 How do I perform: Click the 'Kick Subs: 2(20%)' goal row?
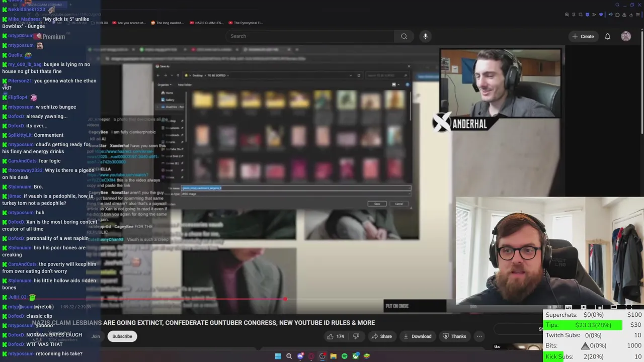coord(594,356)
